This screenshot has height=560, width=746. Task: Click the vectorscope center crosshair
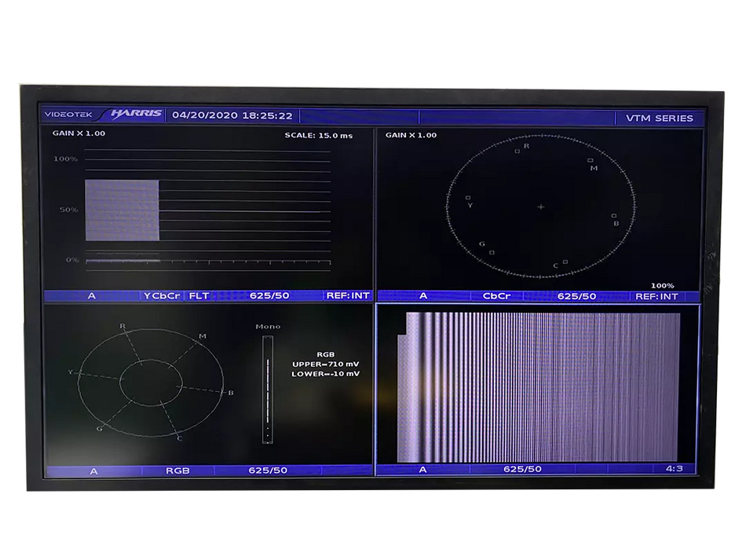coord(540,207)
